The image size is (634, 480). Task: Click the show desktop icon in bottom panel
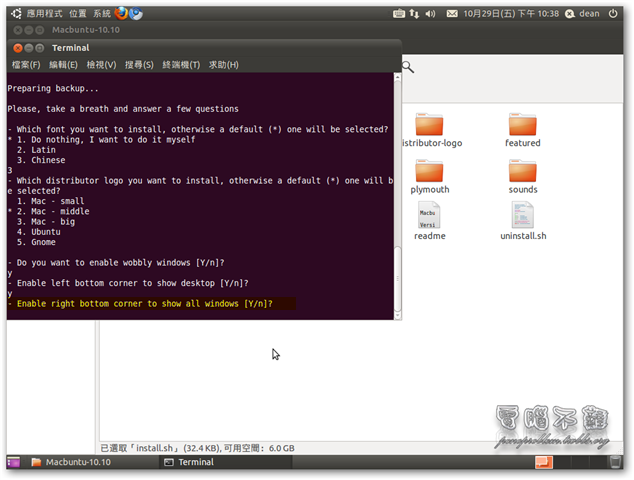point(14,462)
